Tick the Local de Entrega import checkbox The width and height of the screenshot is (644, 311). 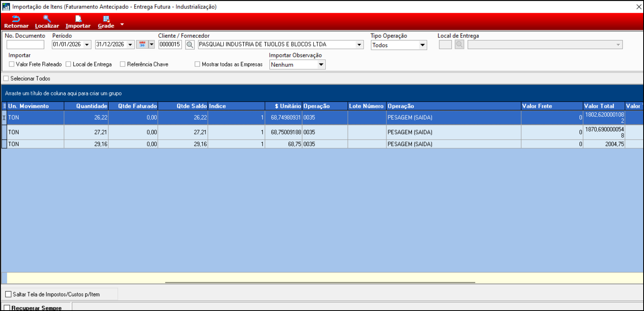[x=69, y=64]
